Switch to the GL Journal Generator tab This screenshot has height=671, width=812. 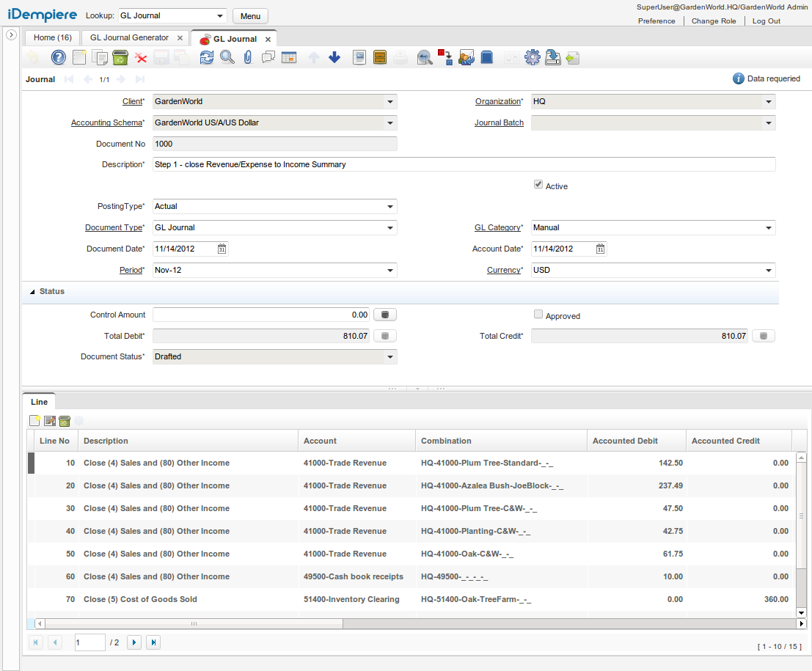129,37
